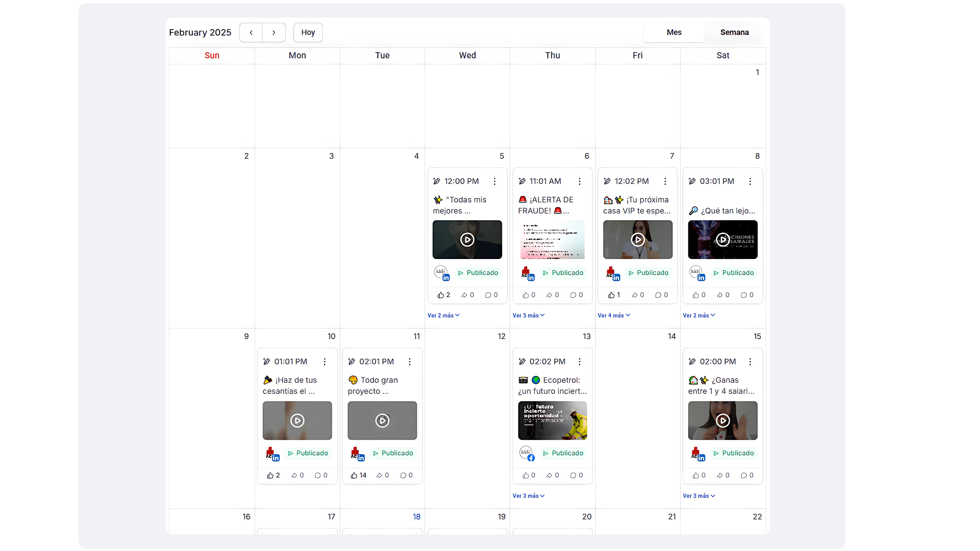
Task: Expand Ver 4 más on Friday 7
Action: click(x=614, y=315)
